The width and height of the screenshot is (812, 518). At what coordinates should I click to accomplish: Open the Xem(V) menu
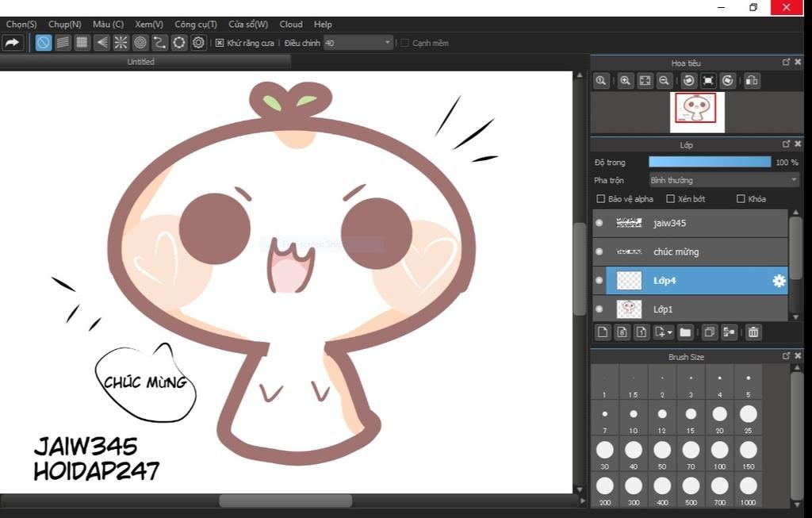tap(149, 25)
